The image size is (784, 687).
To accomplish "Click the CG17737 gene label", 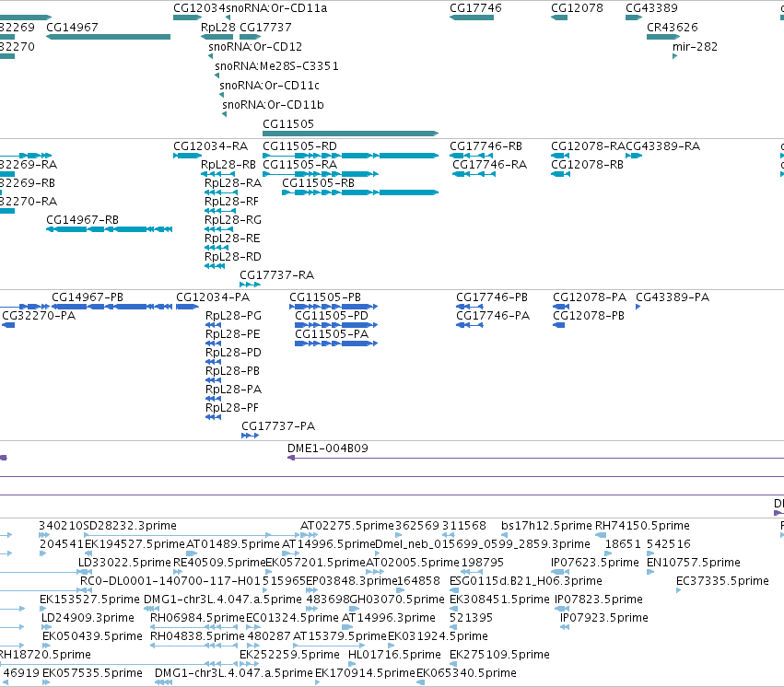I will tap(265, 28).
